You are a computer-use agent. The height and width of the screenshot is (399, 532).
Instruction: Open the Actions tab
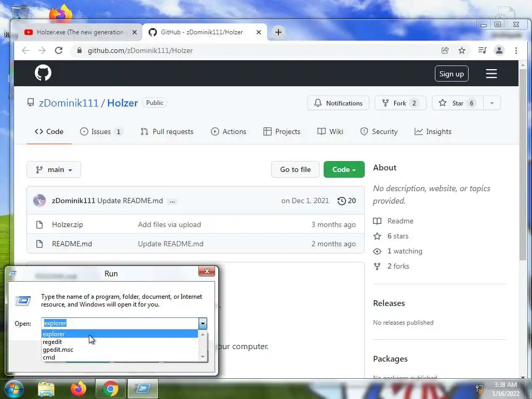coord(229,131)
